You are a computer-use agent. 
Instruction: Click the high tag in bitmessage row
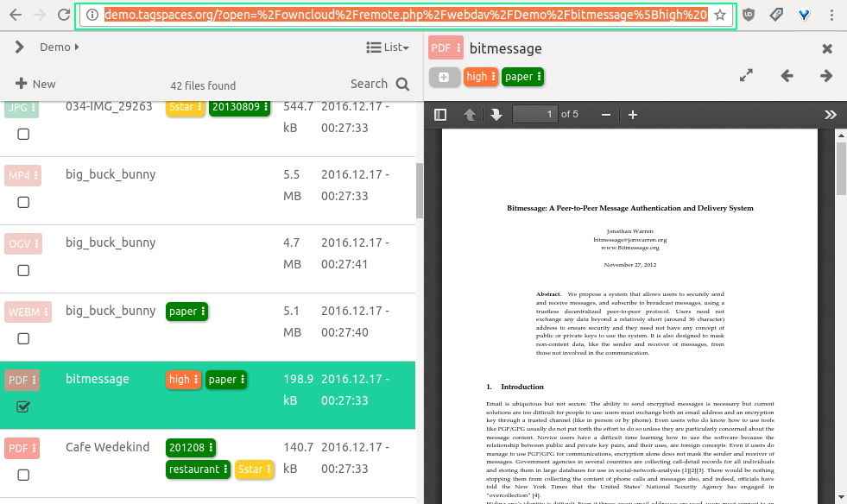pyautogui.click(x=184, y=379)
